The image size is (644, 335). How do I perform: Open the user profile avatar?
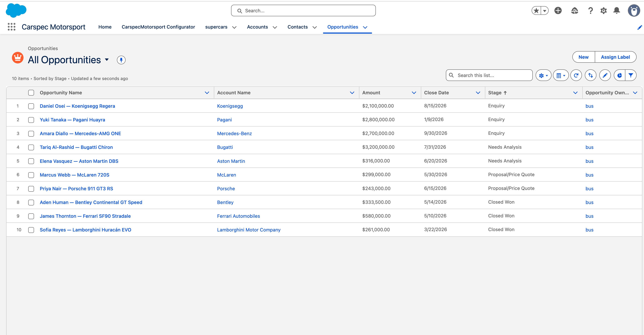point(634,10)
